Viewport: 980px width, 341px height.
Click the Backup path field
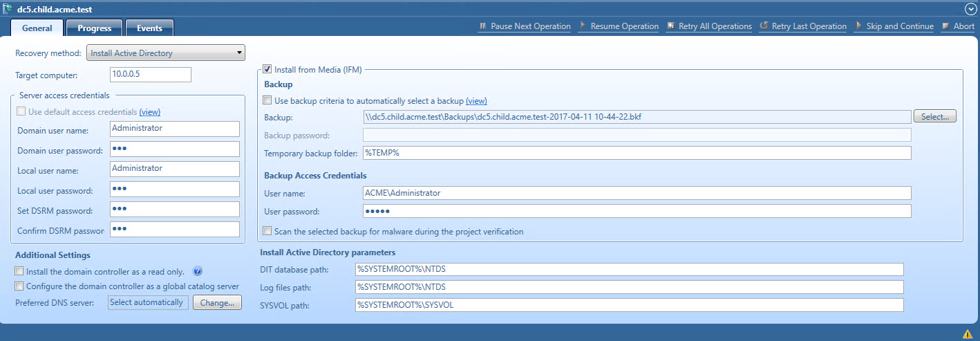tap(637, 116)
